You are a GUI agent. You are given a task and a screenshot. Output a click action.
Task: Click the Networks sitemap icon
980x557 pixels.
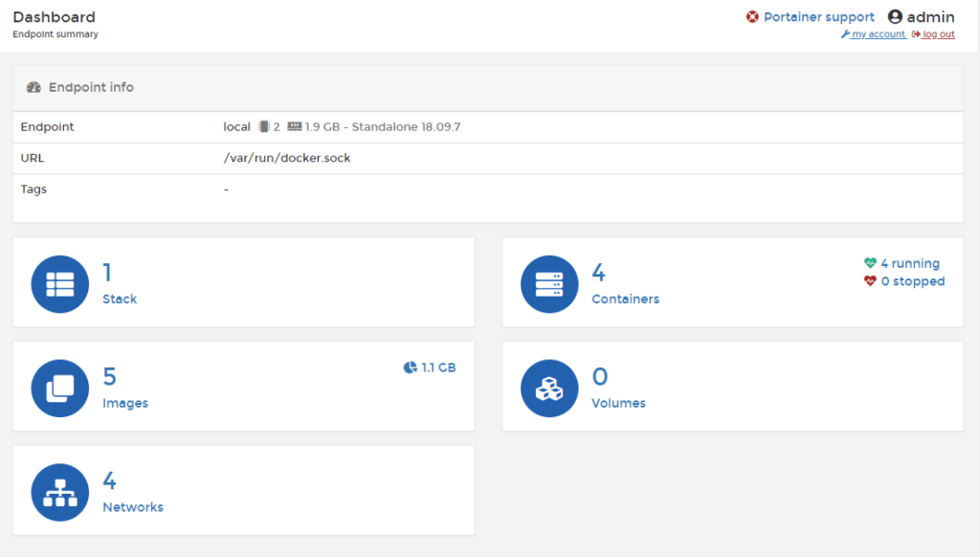pyautogui.click(x=60, y=492)
